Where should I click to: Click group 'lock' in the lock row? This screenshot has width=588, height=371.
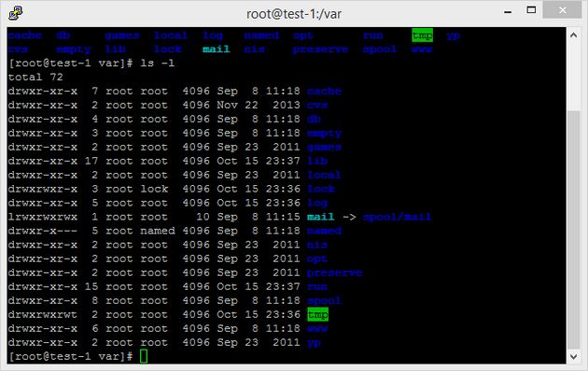click(x=154, y=189)
